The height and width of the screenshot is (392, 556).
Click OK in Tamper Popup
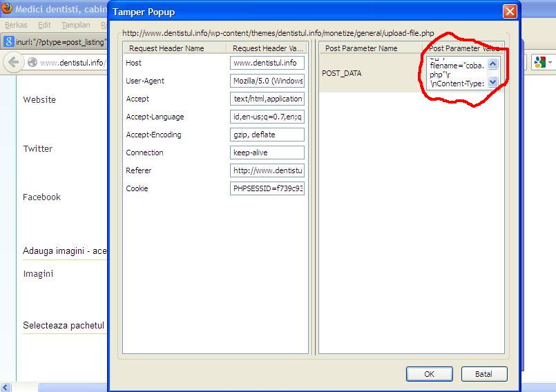coord(429,374)
